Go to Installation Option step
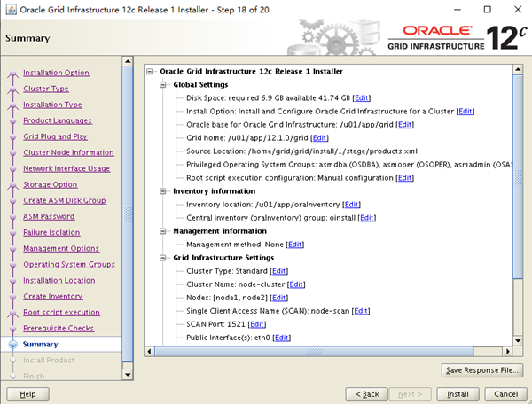532x404 pixels. click(x=57, y=73)
